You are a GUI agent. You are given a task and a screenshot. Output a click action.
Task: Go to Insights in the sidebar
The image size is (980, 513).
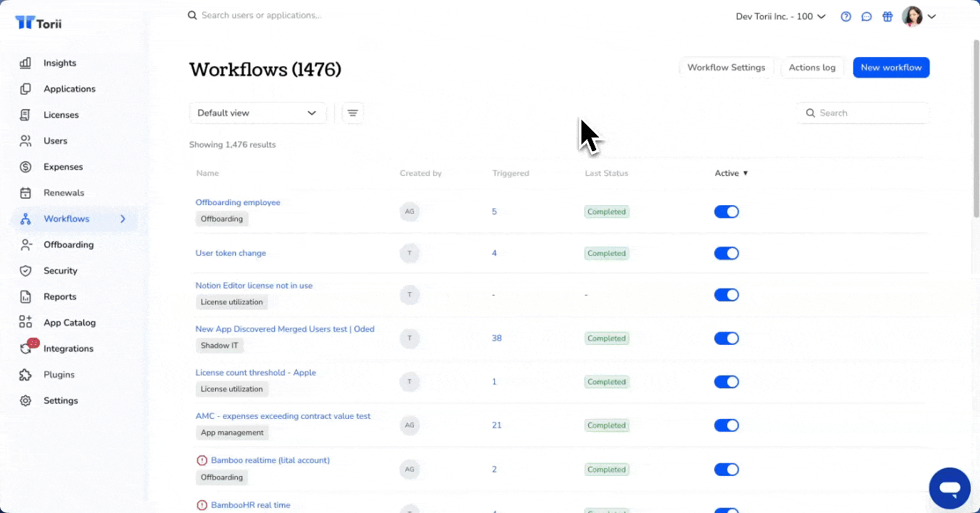60,63
